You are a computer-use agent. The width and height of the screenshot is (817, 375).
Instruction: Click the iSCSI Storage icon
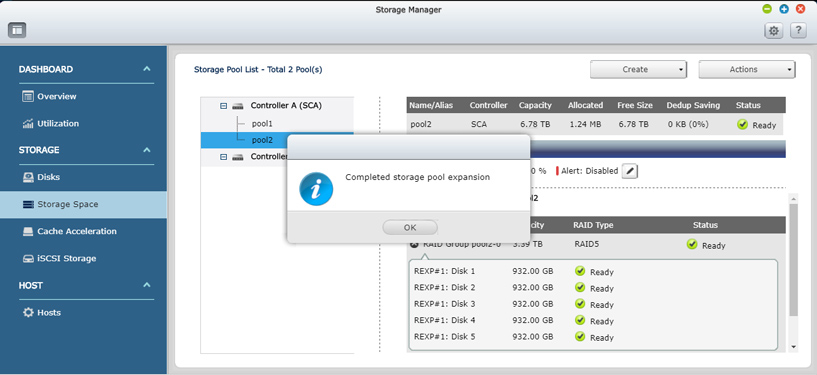[28, 258]
